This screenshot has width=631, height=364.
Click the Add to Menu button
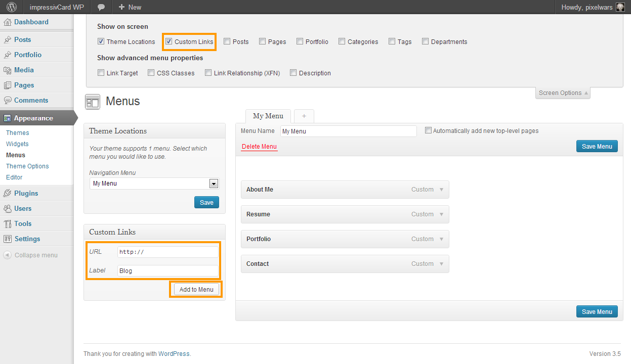pos(196,290)
